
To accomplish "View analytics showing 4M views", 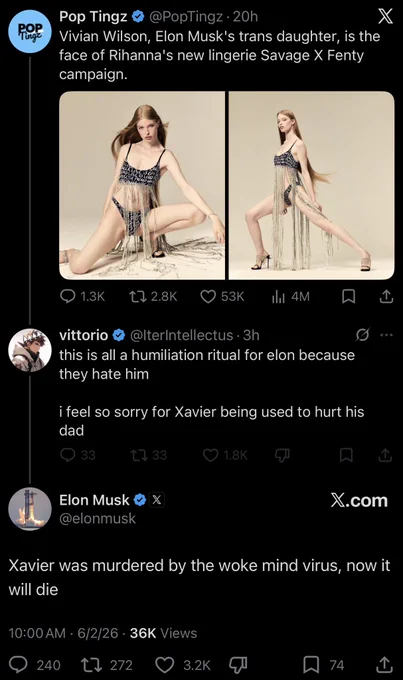I will click(x=290, y=296).
